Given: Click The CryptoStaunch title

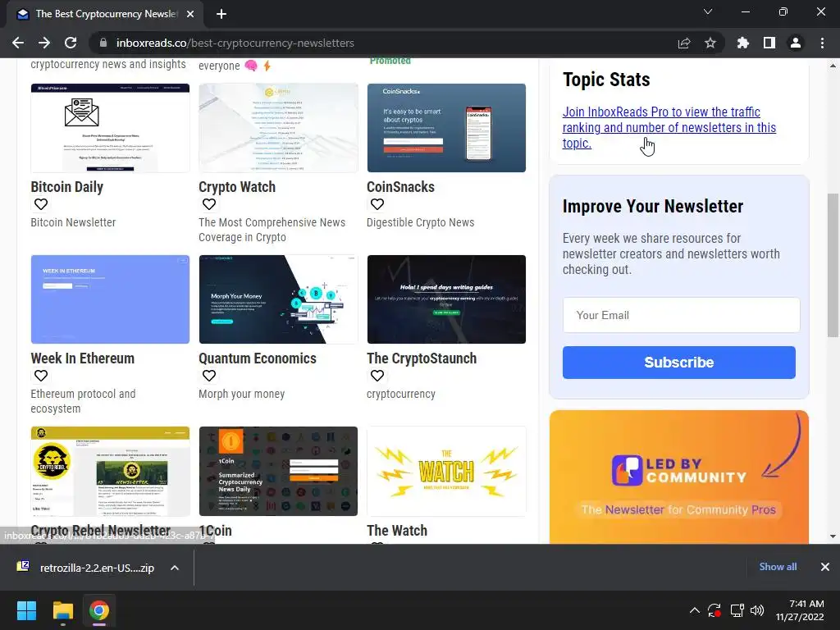Looking at the screenshot, I should 422,358.
